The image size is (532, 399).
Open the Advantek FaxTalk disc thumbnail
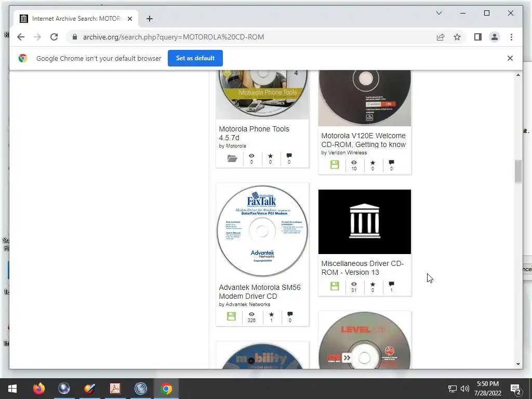coord(262,231)
